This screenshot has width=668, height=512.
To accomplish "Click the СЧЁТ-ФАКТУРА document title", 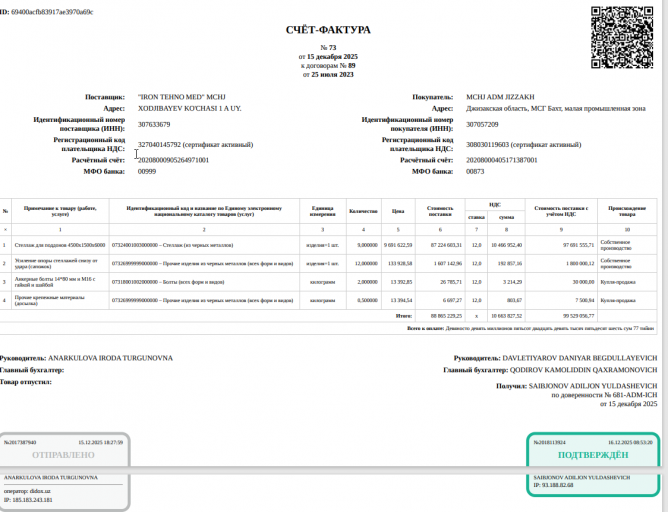I will coord(328,30).
